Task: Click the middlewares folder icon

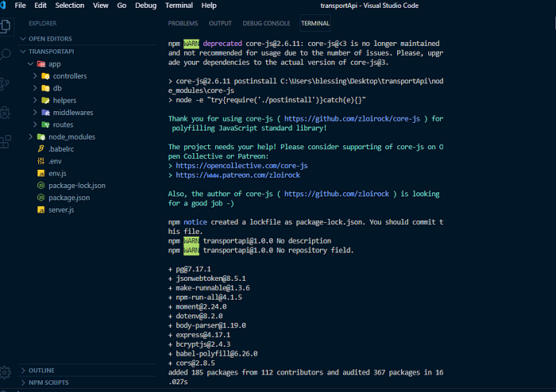Action: point(45,113)
